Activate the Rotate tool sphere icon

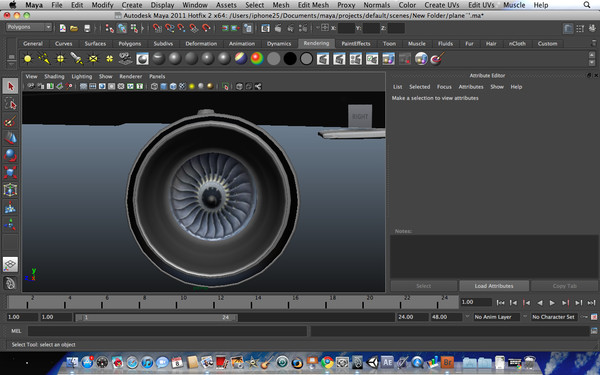pos(10,156)
